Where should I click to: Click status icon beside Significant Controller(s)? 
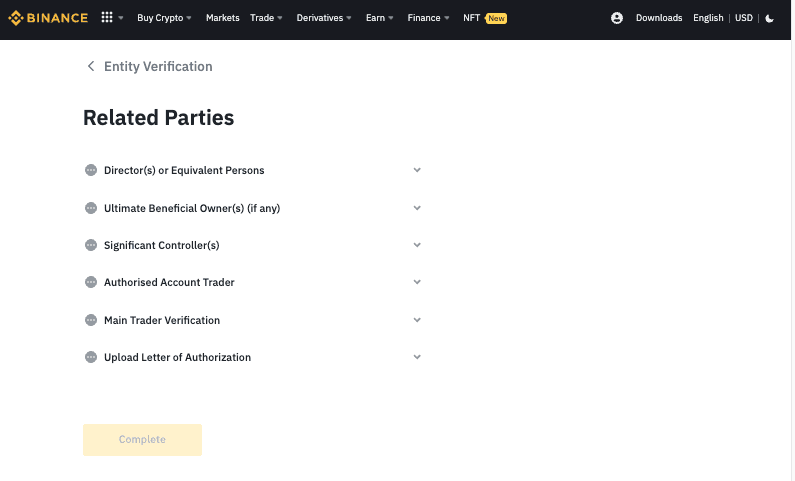tap(91, 245)
